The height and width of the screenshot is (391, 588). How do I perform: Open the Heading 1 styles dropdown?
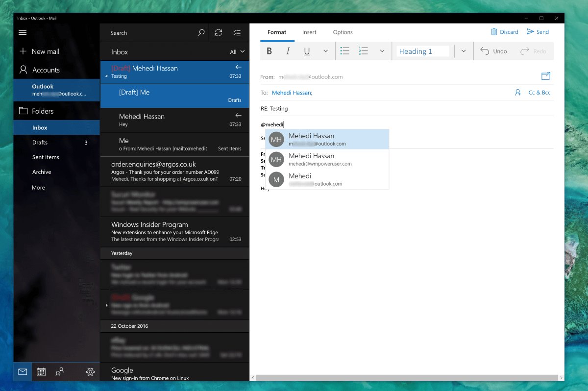click(464, 51)
